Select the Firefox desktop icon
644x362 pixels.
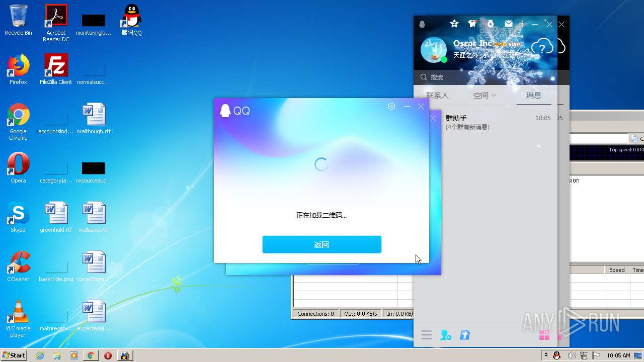pos(18,69)
